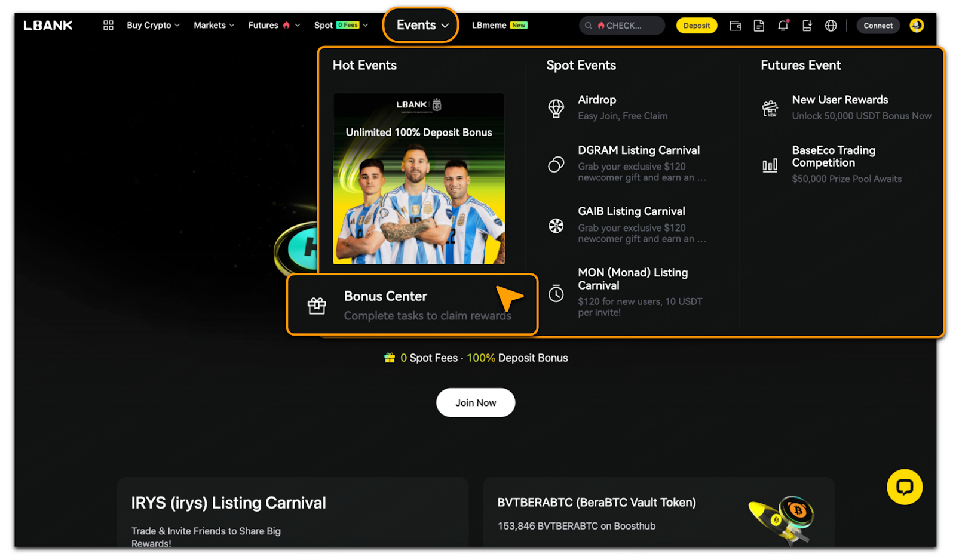Image resolution: width=956 pixels, height=560 pixels.
Task: Open the apps grid menu icon
Action: click(108, 25)
